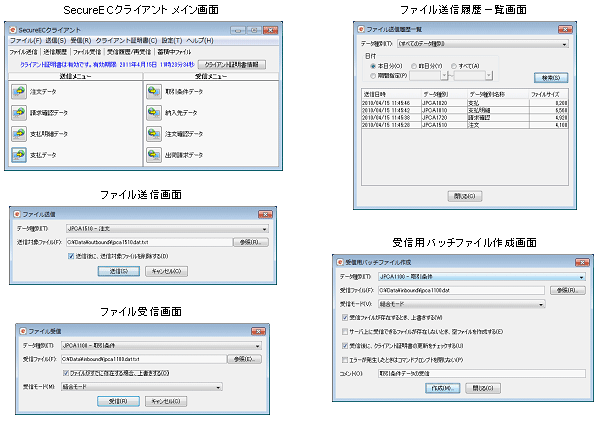The width and height of the screenshot is (599, 421).
Task: Toggle keep command prompt open on error
Action: point(345,360)
